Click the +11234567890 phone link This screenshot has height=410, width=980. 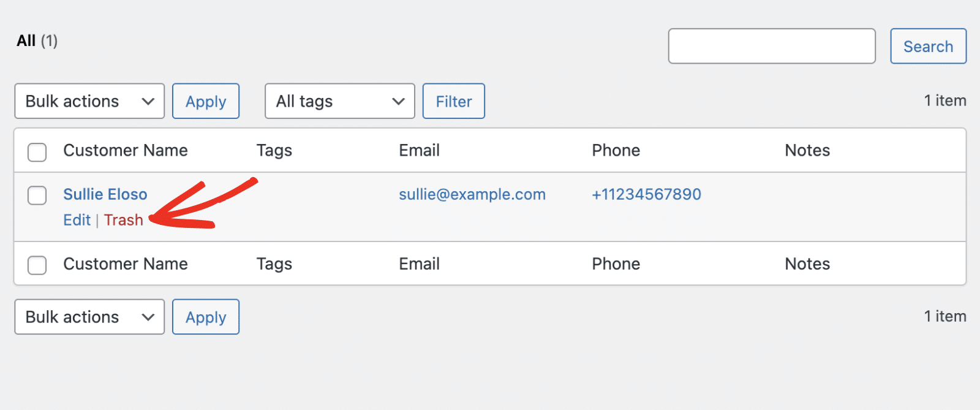pyautogui.click(x=646, y=194)
